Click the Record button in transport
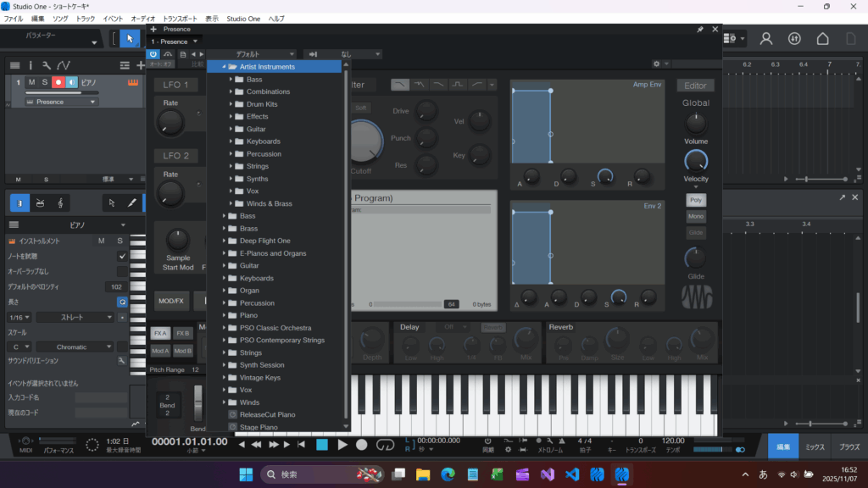The image size is (868, 488). pyautogui.click(x=362, y=444)
